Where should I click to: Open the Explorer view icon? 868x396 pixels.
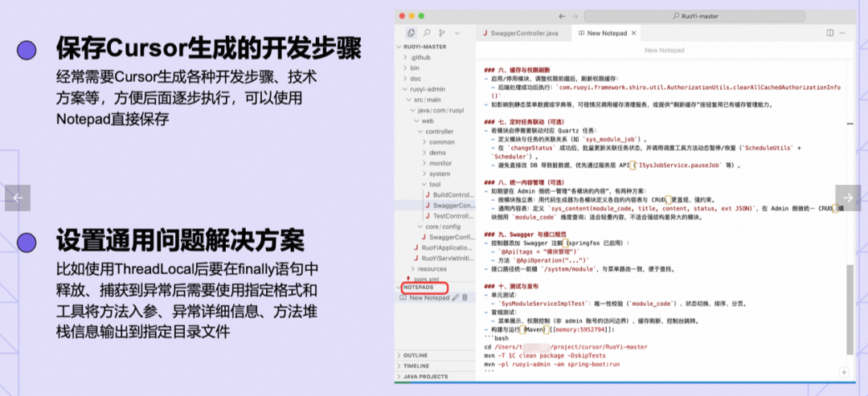411,33
